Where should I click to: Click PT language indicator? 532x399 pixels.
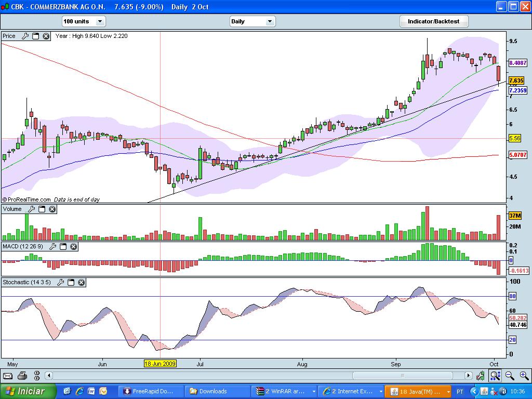(x=460, y=392)
